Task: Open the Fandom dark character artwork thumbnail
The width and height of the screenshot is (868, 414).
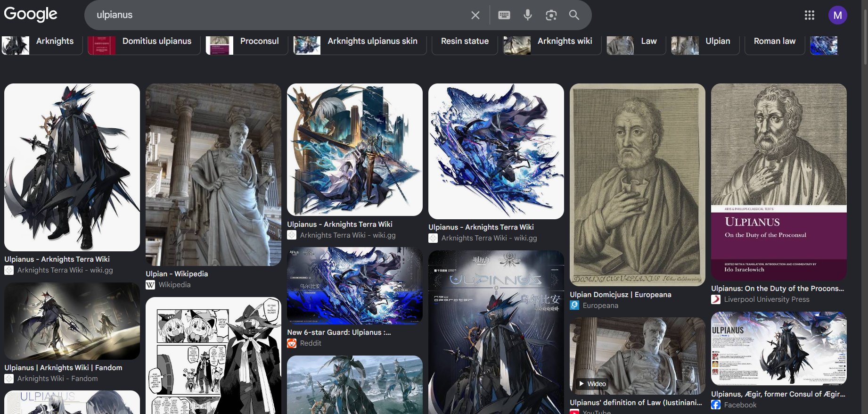Action: (x=72, y=321)
